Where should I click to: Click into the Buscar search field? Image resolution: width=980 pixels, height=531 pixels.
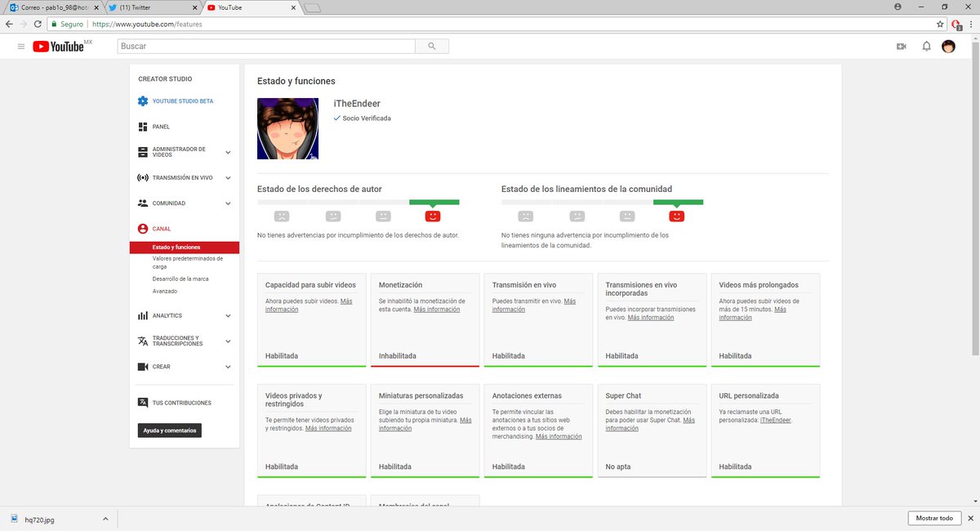coord(266,47)
